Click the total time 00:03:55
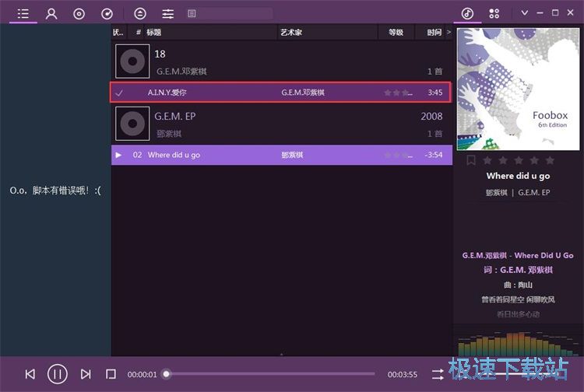The height and width of the screenshot is (392, 584). [x=403, y=375]
